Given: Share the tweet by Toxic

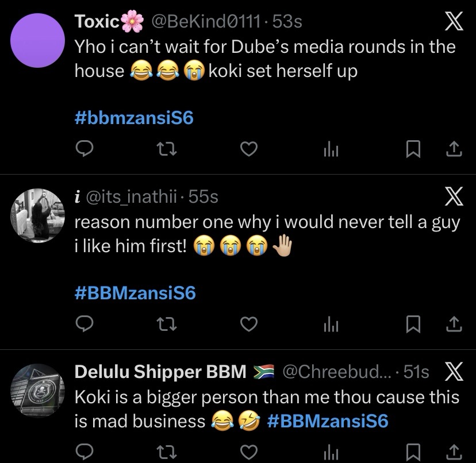Looking at the screenshot, I should (x=454, y=150).
